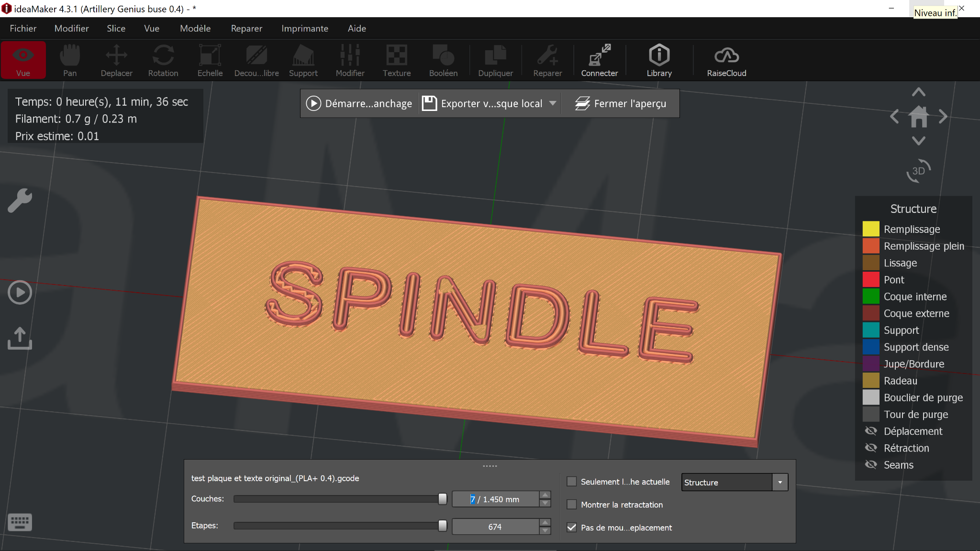Open the Slice menu
The width and height of the screenshot is (980, 551).
(116, 28)
